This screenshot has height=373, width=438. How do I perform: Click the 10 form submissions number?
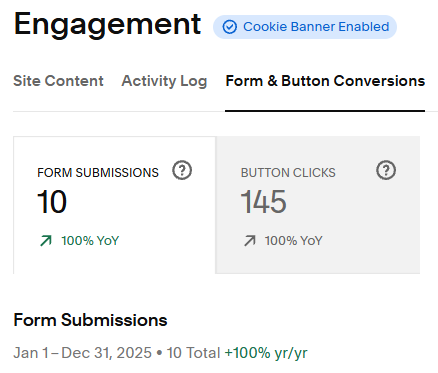pyautogui.click(x=52, y=202)
